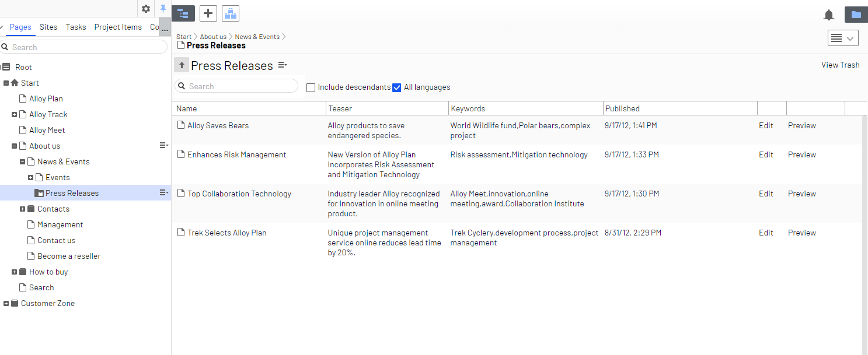Screen dimensions: 868x355
Task: Select Search page in tree
Action: tap(41, 287)
